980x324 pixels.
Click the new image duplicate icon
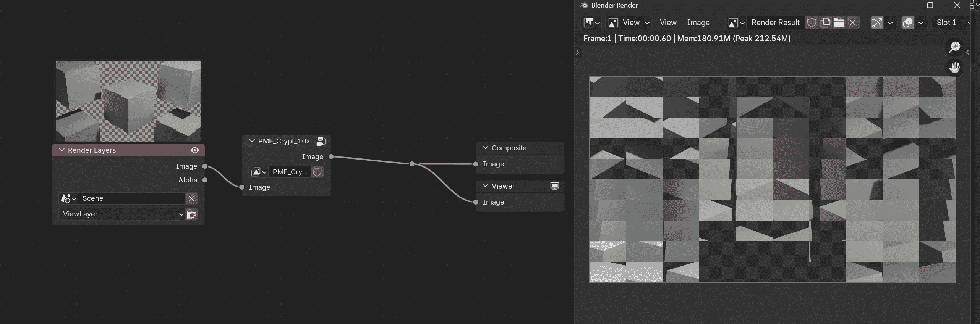click(825, 23)
